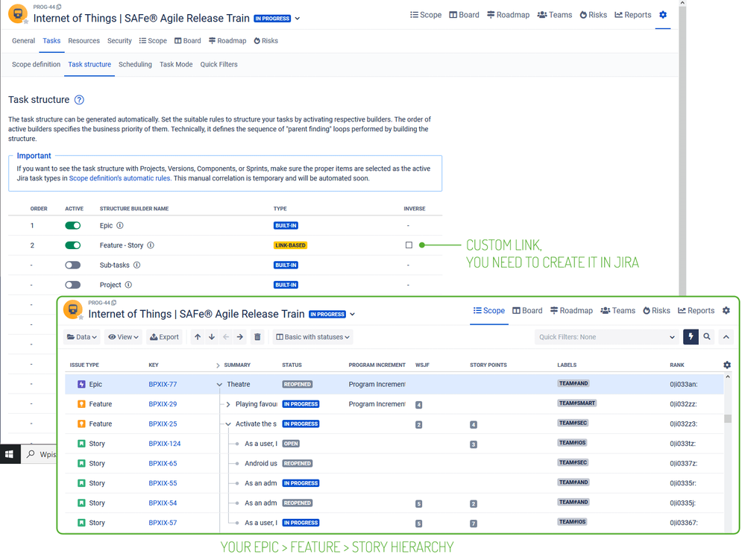Open Teams in top header navigation
Screen dimensions: 745x560
point(555,15)
